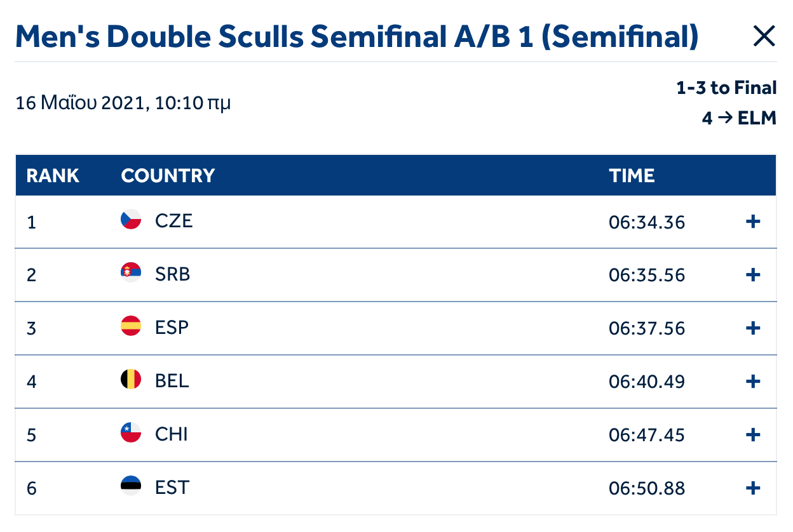This screenshot has height=532, width=793.
Task: Click the Chile flag icon
Action: [x=131, y=433]
